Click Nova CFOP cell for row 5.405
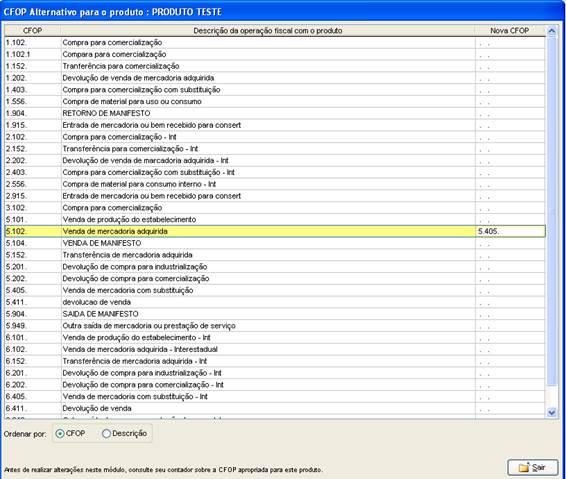566x479 pixels. [x=510, y=290]
